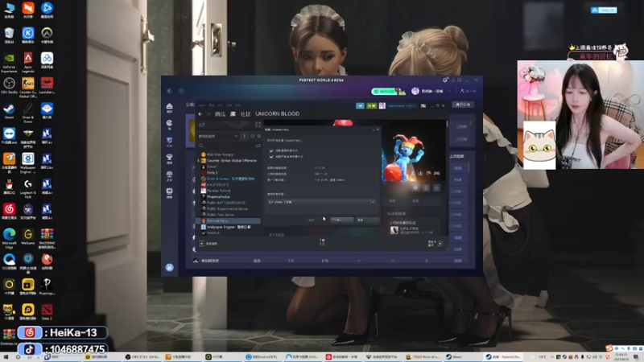Launch Dota 2 desktop shortcut
Image resolution: width=644 pixels, height=362 pixels.
coord(47,312)
